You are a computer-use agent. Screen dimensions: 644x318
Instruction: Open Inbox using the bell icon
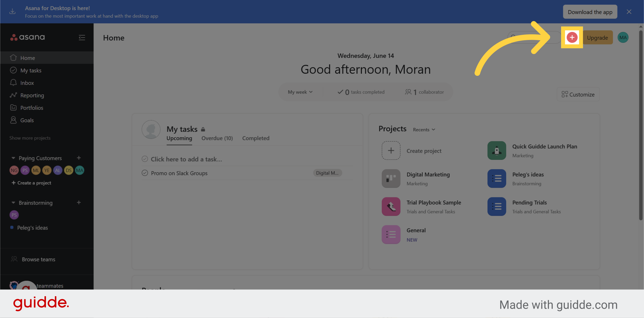pyautogui.click(x=13, y=83)
